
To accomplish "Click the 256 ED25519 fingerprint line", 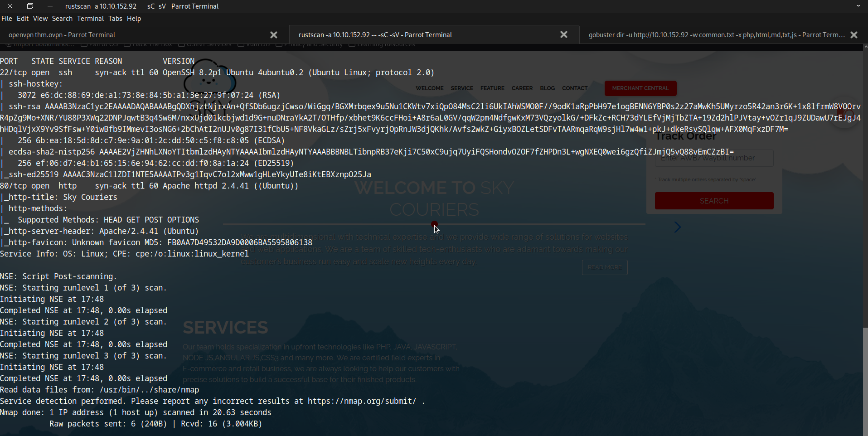I will click(x=147, y=163).
